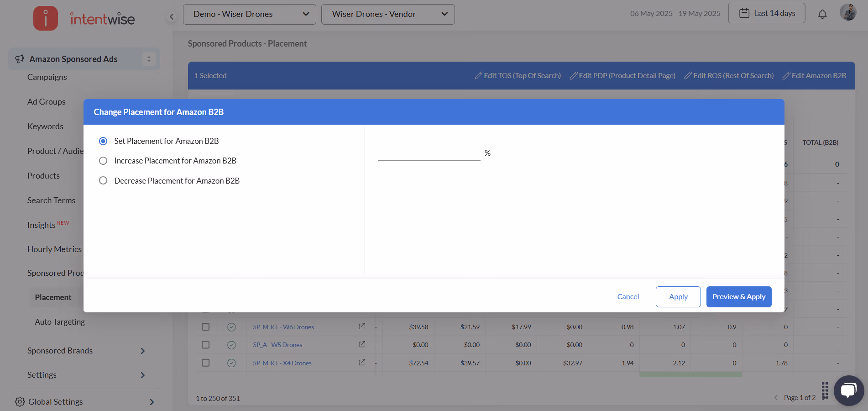Expand the Sponsored Brands section
This screenshot has height=411, width=868.
click(x=143, y=351)
